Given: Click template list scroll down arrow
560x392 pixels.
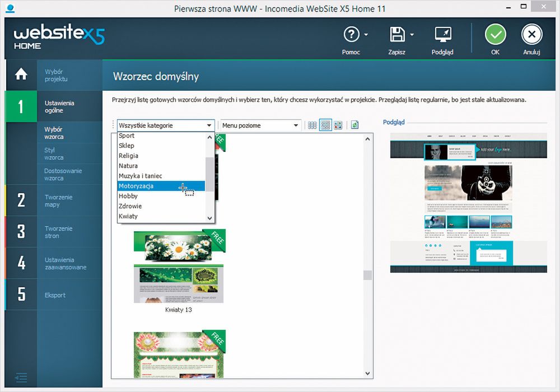Looking at the screenshot, I should 367,374.
